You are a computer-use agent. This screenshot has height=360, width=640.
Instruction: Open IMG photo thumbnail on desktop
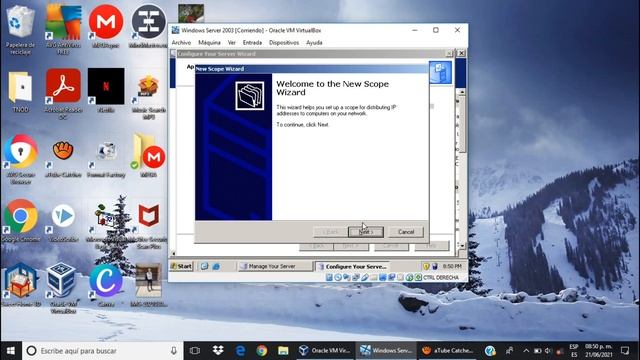coord(149,286)
